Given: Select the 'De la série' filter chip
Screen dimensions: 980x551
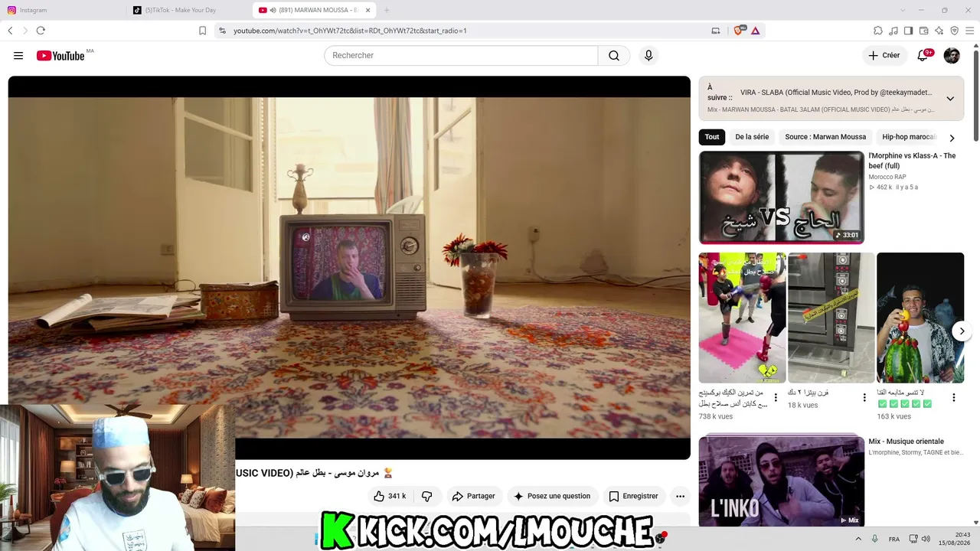Looking at the screenshot, I should (x=752, y=137).
